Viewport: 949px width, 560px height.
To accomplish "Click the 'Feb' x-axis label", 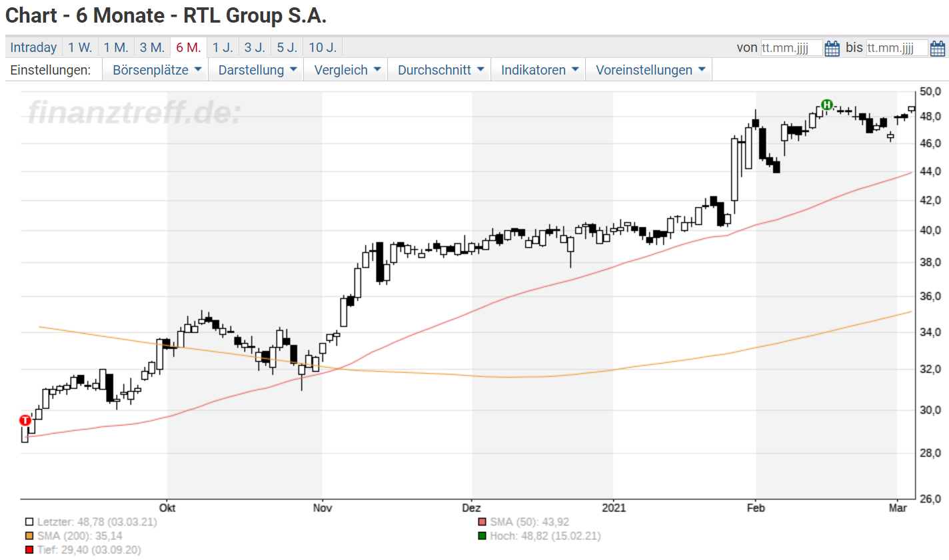I will (x=756, y=508).
